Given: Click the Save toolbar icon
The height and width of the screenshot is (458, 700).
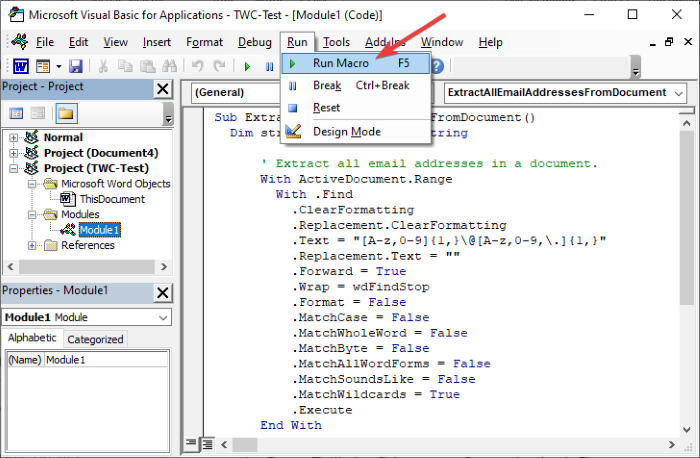Looking at the screenshot, I should 75,67.
